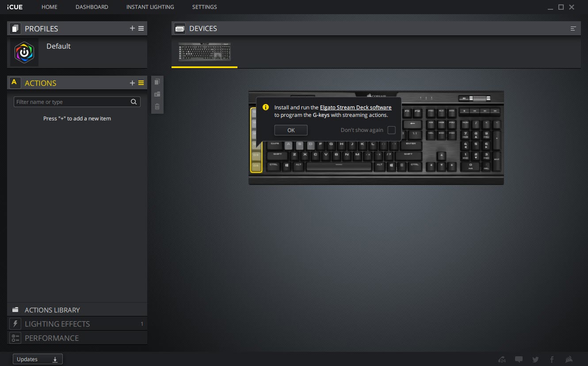Click the backspace key on keyboard image
Image resolution: width=588 pixels, height=366 pixels.
tap(412, 124)
